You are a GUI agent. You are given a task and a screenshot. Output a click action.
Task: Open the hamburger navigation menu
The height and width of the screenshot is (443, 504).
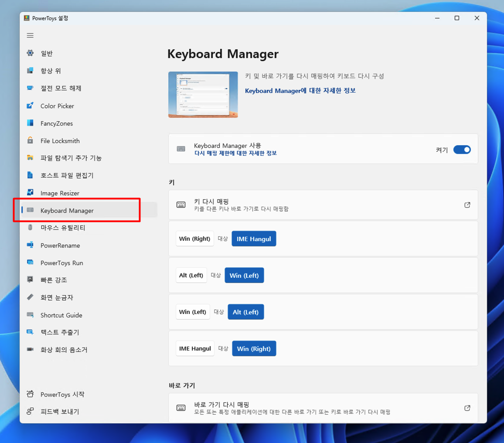tap(30, 35)
